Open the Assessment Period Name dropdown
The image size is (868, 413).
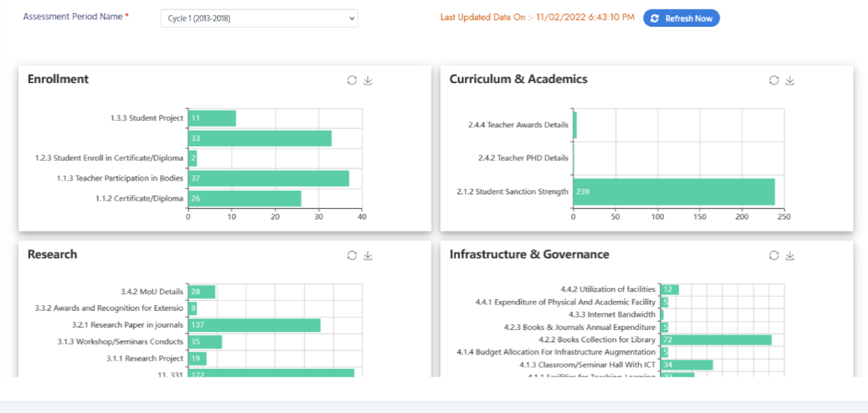pyautogui.click(x=259, y=18)
